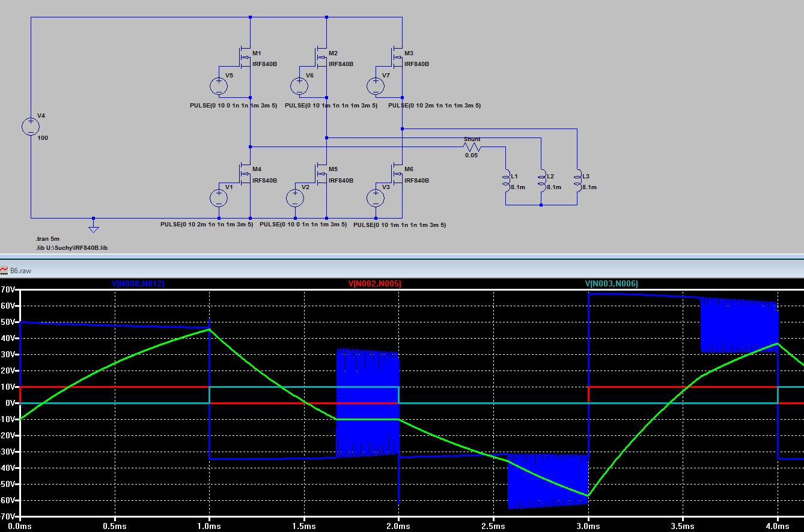Screen dimensions: 804x532
Task: Click the 0.5ms time axis label
Action: click(x=114, y=526)
